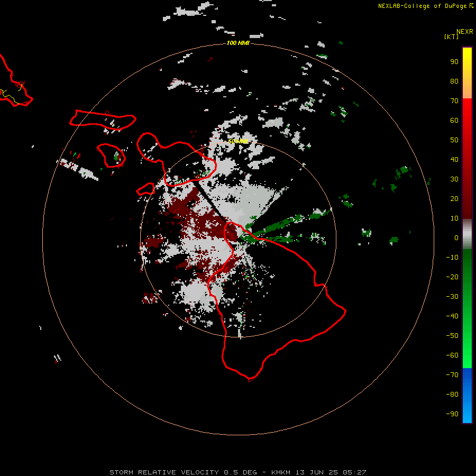The width and height of the screenshot is (476, 476).
Task: Click the 40 value on the velocity scale
Action: pos(454,160)
